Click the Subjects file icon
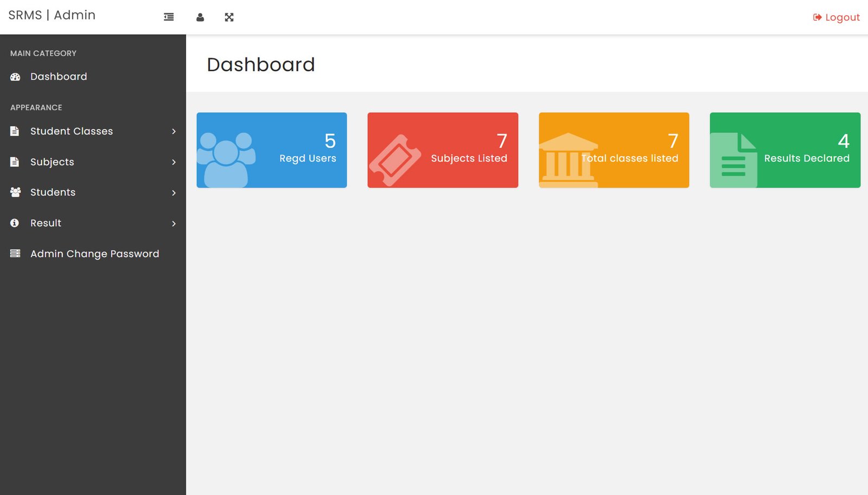The width and height of the screenshot is (868, 495). click(15, 162)
